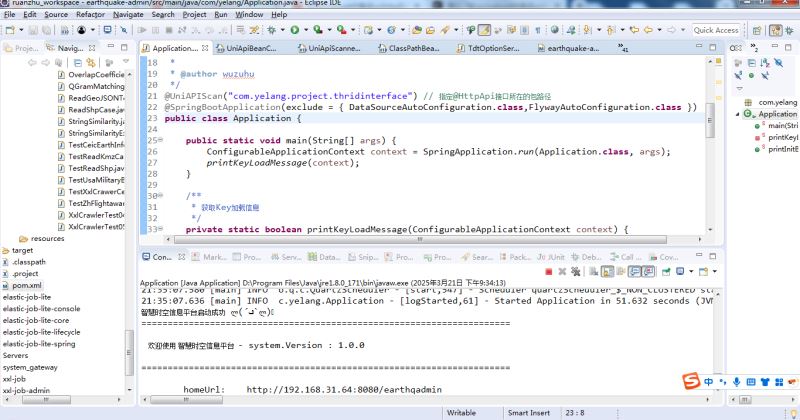
Task: Click the Last Edit Location arrow icon
Action: [634, 30]
